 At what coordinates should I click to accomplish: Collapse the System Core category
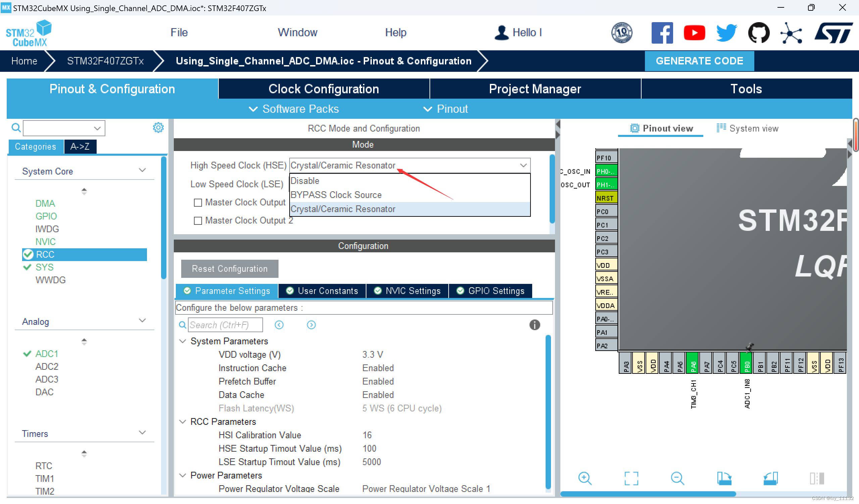click(x=143, y=170)
